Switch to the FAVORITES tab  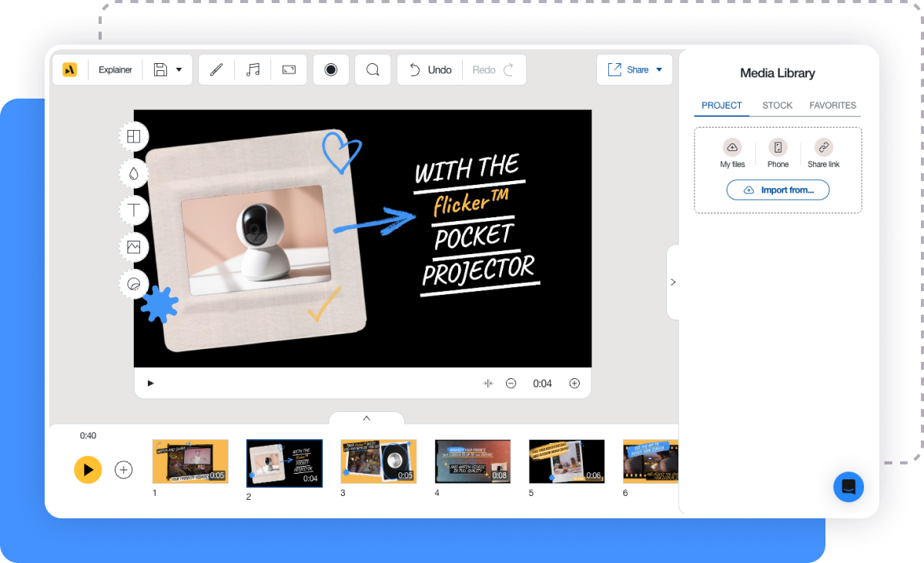[832, 106]
